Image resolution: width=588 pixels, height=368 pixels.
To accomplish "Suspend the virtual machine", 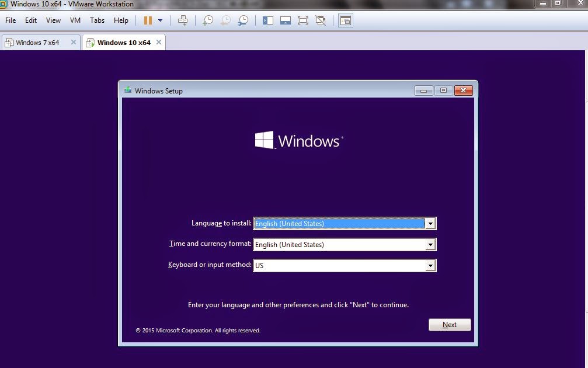I will tap(148, 20).
